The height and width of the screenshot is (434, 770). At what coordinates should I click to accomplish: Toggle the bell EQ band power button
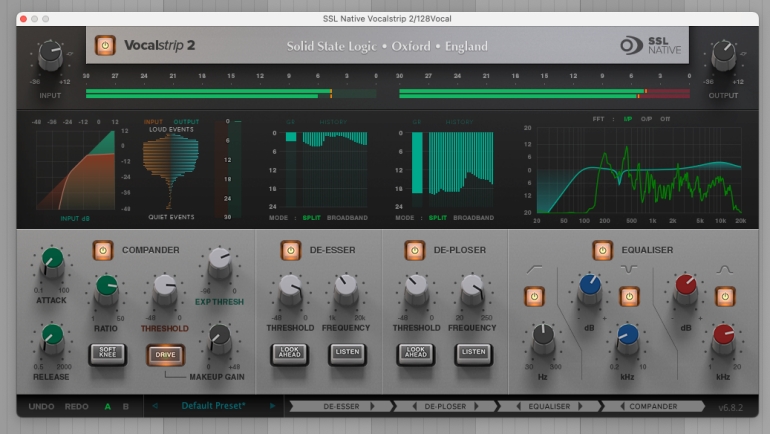(725, 297)
